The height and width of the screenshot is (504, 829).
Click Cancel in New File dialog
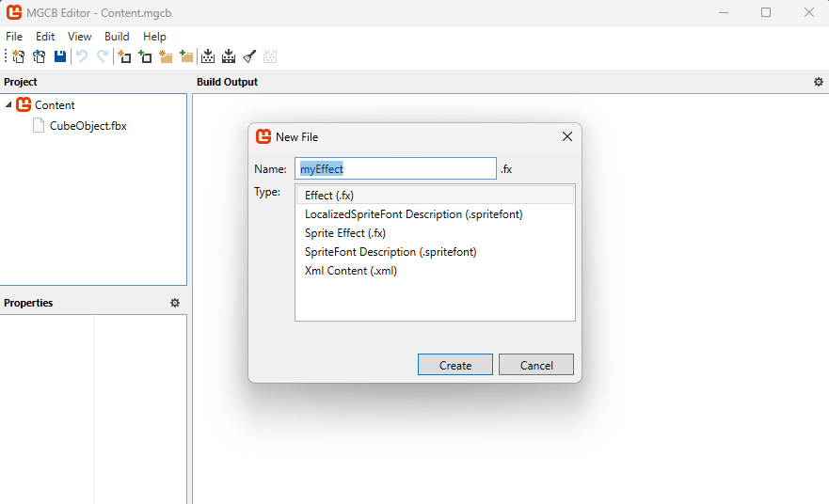click(536, 365)
